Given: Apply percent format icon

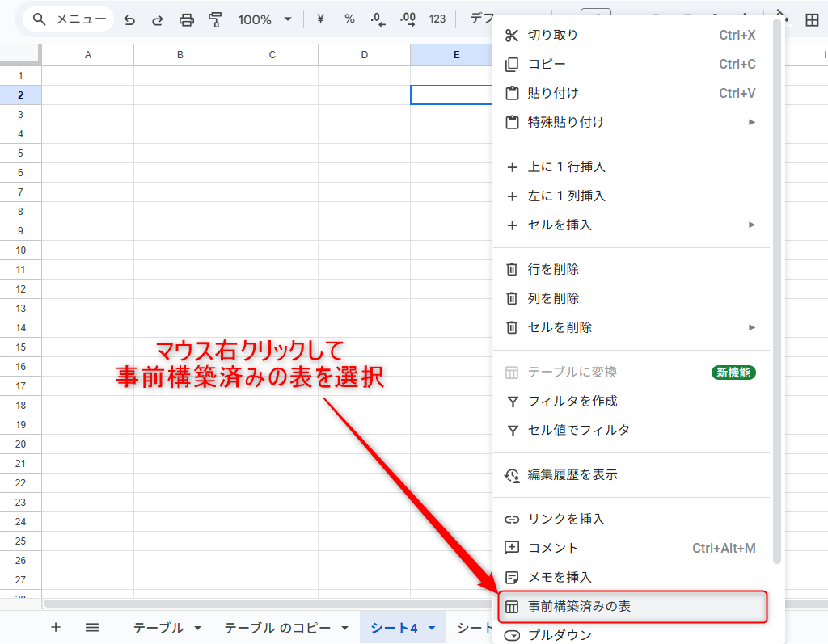Looking at the screenshot, I should [349, 19].
